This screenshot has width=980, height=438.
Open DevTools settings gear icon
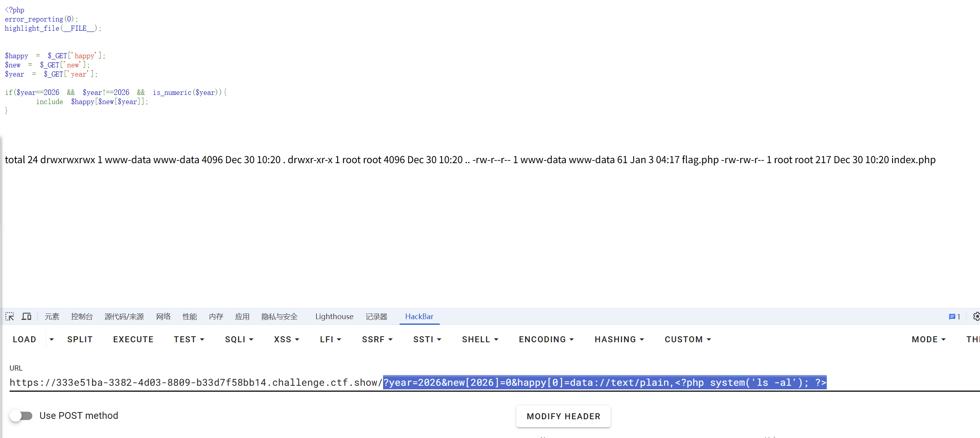coord(976,316)
